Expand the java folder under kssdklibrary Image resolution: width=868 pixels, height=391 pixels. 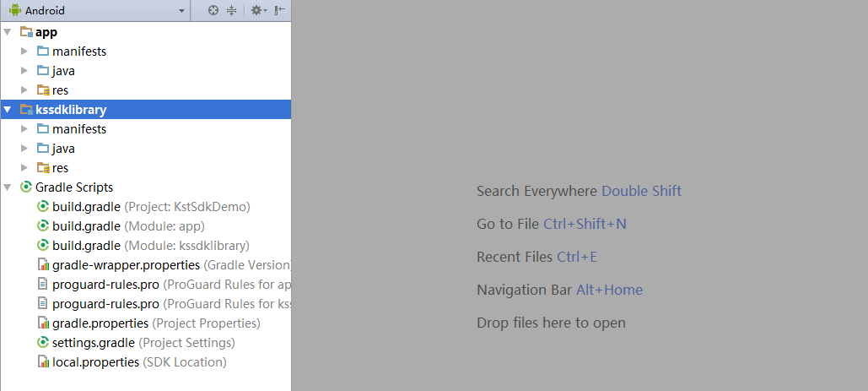(x=24, y=149)
